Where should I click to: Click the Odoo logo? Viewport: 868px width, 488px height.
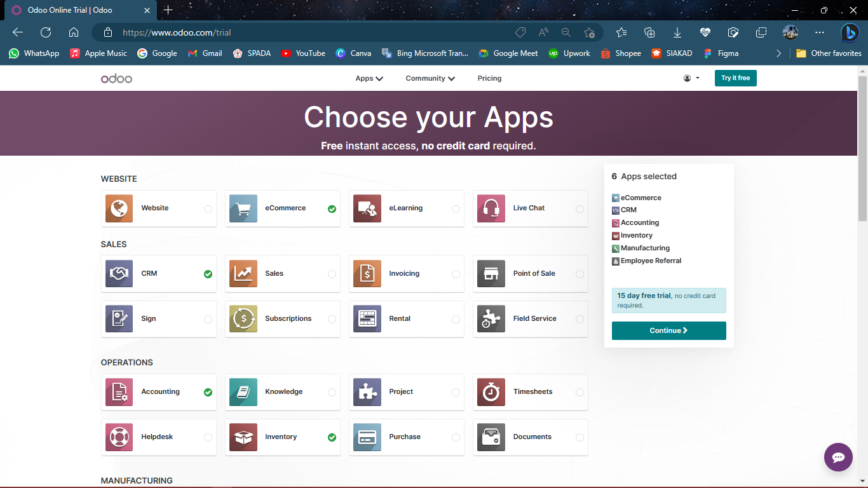[x=116, y=78]
